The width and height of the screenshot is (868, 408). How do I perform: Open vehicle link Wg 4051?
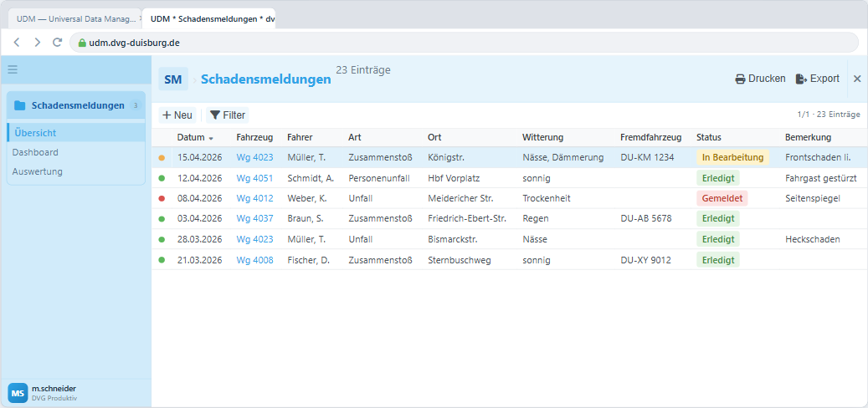coord(254,178)
